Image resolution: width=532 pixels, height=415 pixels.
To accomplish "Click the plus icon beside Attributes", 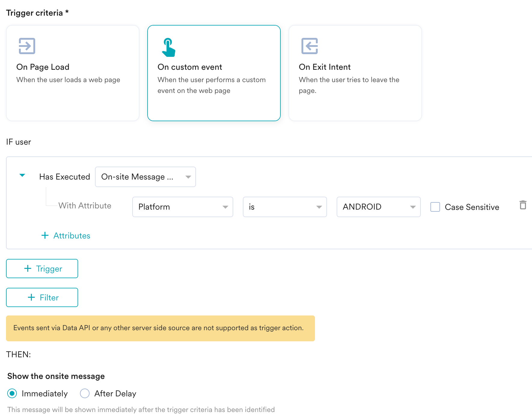I will (45, 235).
